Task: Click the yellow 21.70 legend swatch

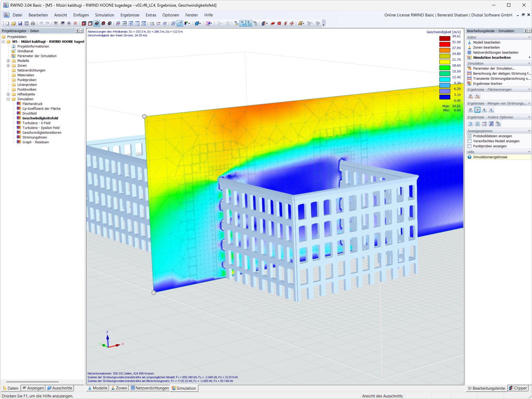Action: (x=444, y=62)
